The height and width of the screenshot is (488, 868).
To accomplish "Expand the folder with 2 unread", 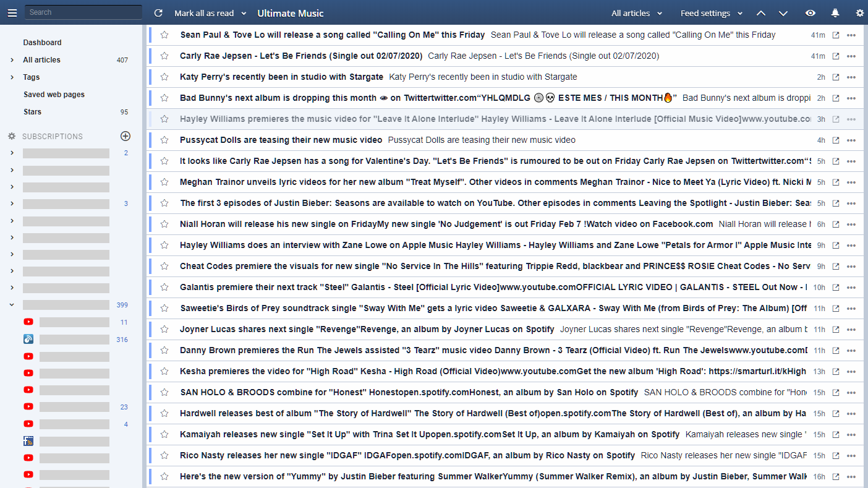I will (x=12, y=153).
